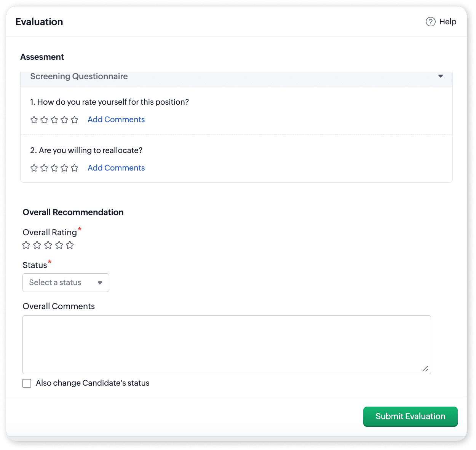Collapse the Screening Questionnaire section arrow

tap(441, 76)
